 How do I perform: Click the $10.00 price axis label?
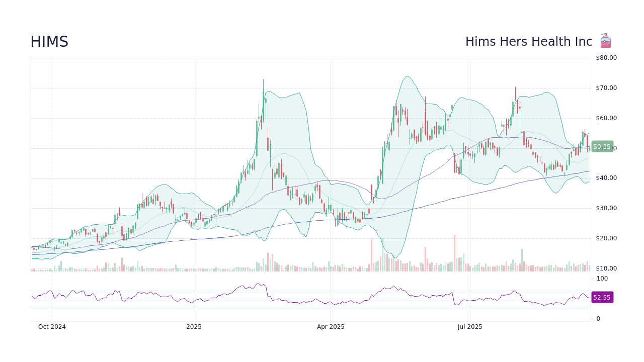tap(606, 268)
